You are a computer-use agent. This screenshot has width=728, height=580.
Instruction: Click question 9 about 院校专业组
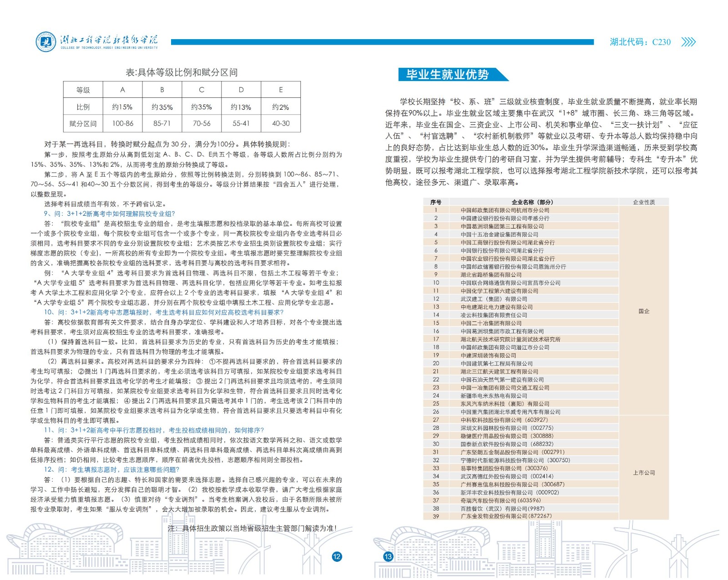[x=109, y=214]
